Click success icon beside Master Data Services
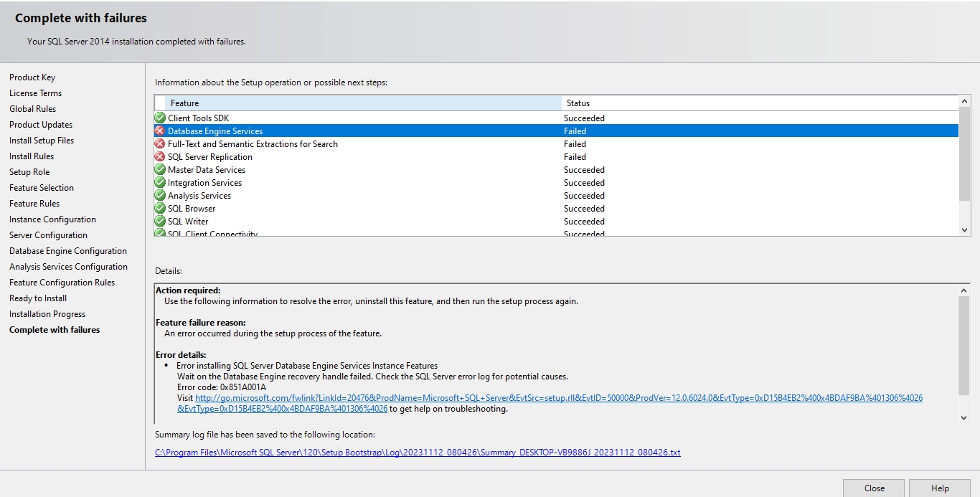This screenshot has height=497, width=980. 160,170
